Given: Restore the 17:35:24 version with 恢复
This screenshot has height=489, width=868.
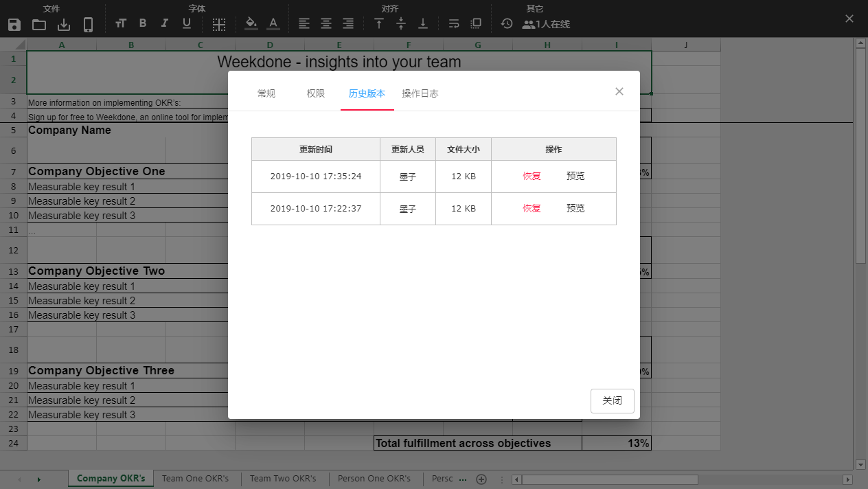Looking at the screenshot, I should pyautogui.click(x=532, y=176).
